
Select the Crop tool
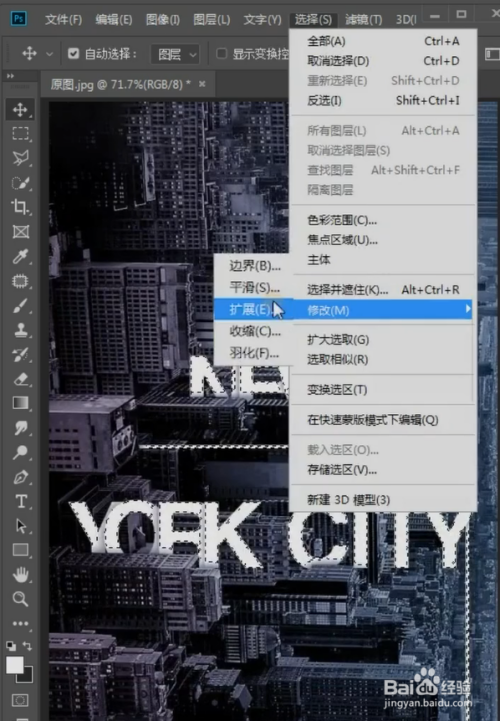[x=20, y=207]
